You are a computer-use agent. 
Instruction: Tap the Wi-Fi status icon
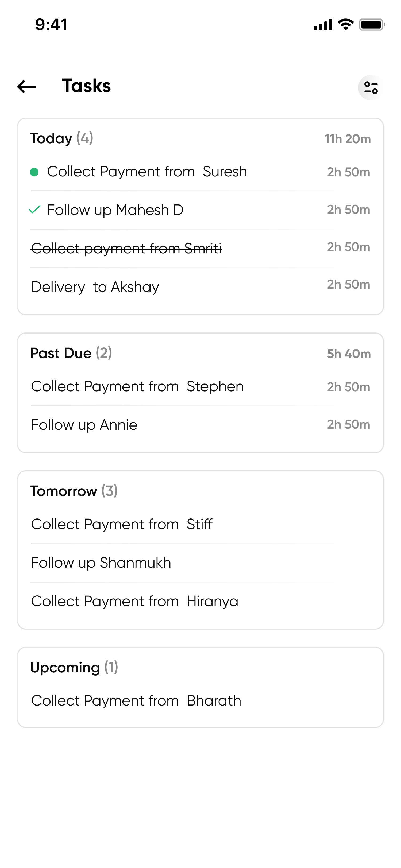click(x=345, y=25)
